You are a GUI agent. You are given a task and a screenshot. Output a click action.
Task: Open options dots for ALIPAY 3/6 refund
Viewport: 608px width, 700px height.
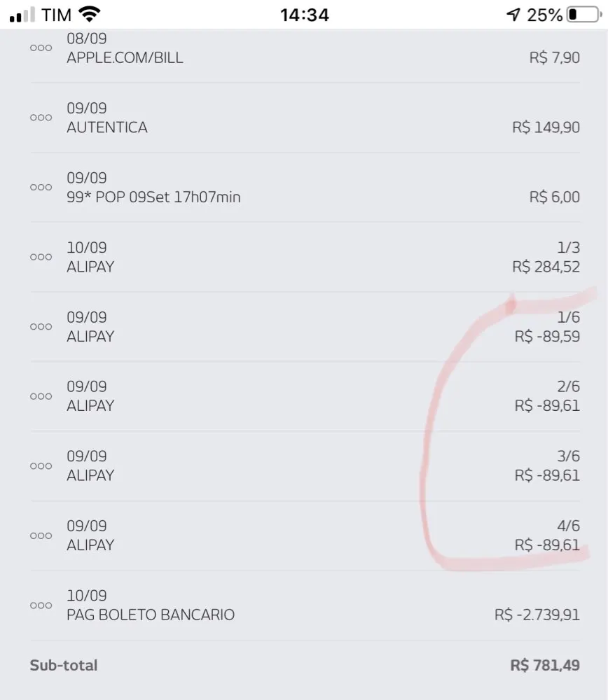point(41,466)
